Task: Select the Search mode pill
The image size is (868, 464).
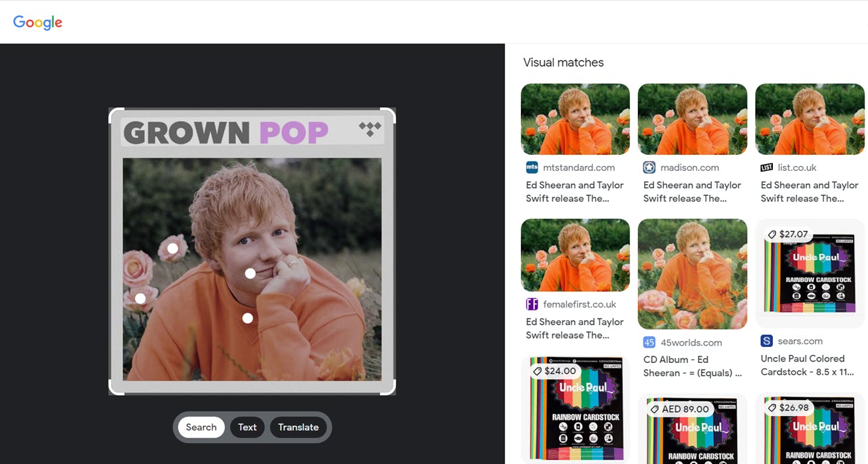Action: 201,427
